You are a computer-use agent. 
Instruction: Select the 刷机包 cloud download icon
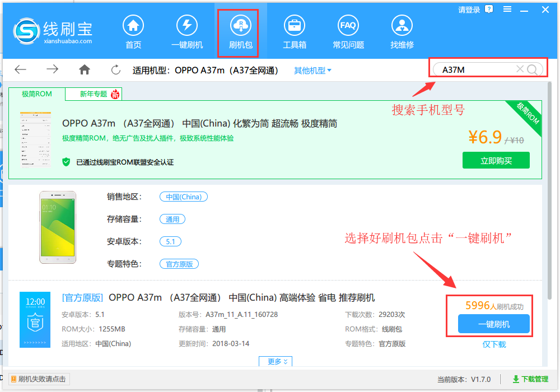[x=241, y=25]
